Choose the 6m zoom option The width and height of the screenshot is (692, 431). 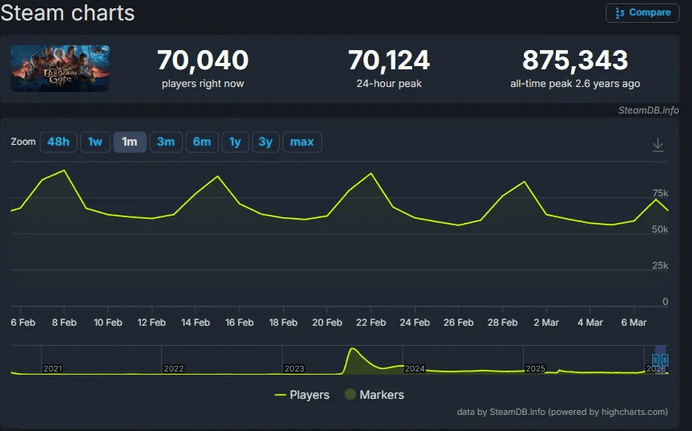coord(202,142)
